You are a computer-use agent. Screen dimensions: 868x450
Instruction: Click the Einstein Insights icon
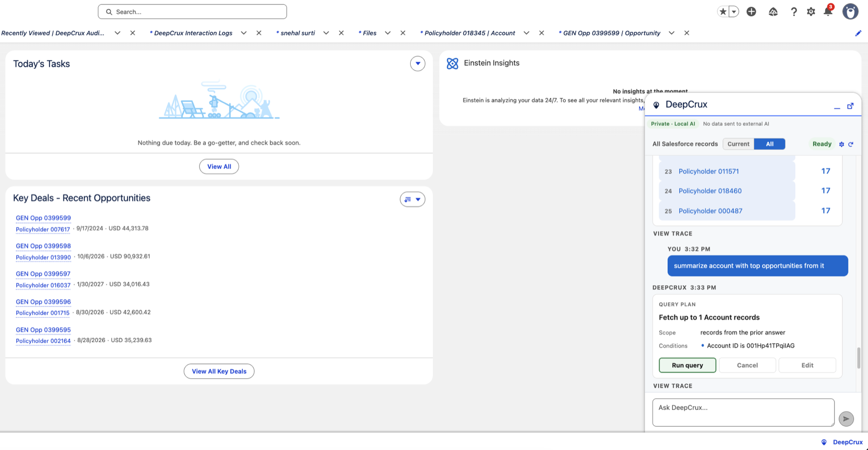pyautogui.click(x=452, y=64)
